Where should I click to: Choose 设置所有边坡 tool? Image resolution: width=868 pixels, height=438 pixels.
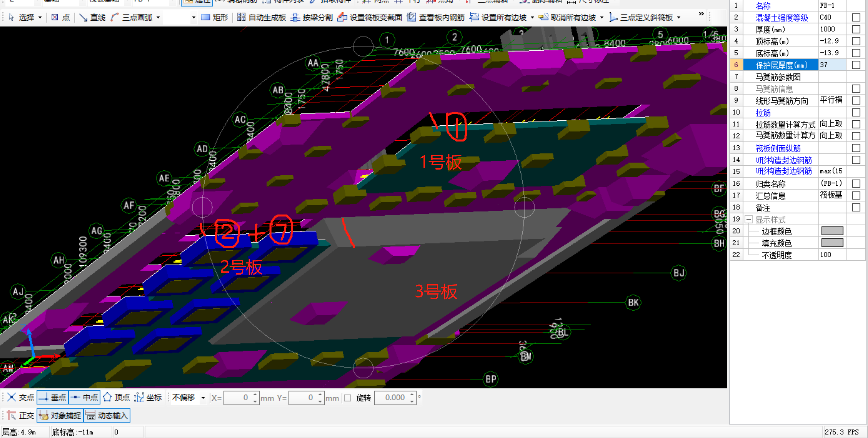tap(498, 17)
